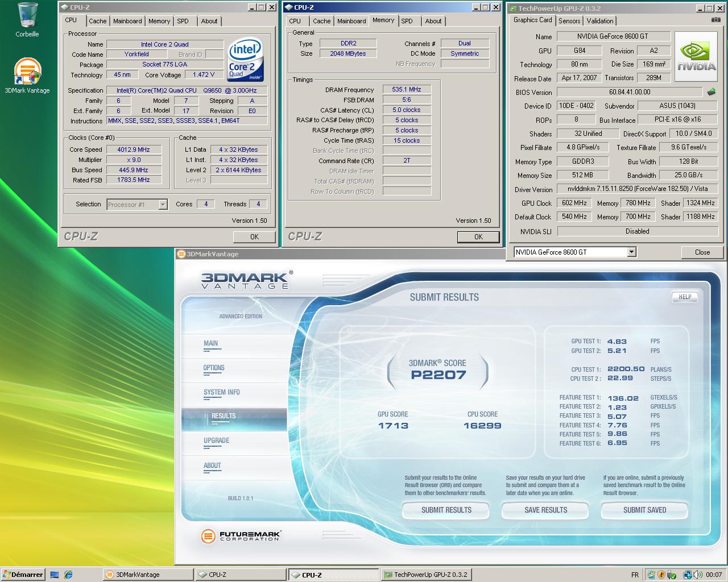Open SPD tab in left CPU-Z window
The image size is (728, 582).
[183, 21]
